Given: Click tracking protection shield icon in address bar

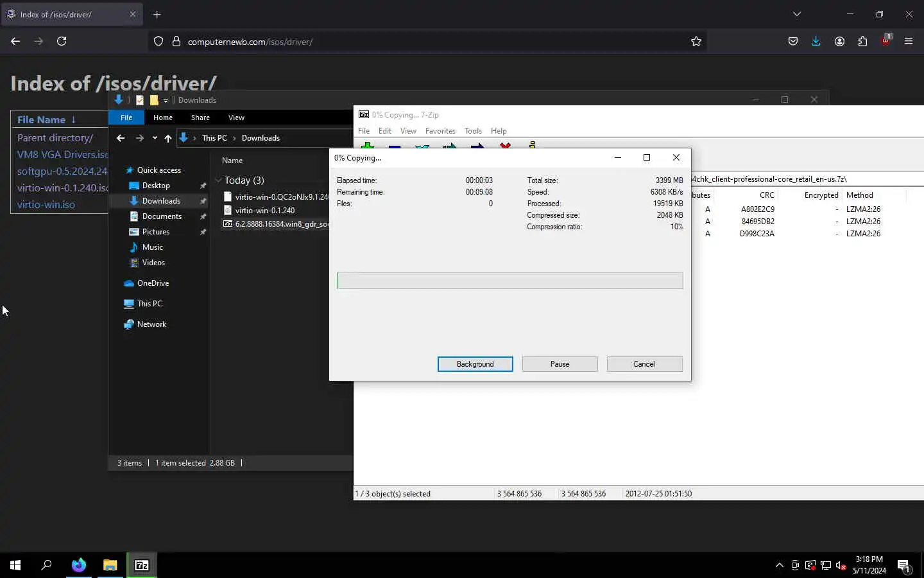Looking at the screenshot, I should [x=158, y=42].
